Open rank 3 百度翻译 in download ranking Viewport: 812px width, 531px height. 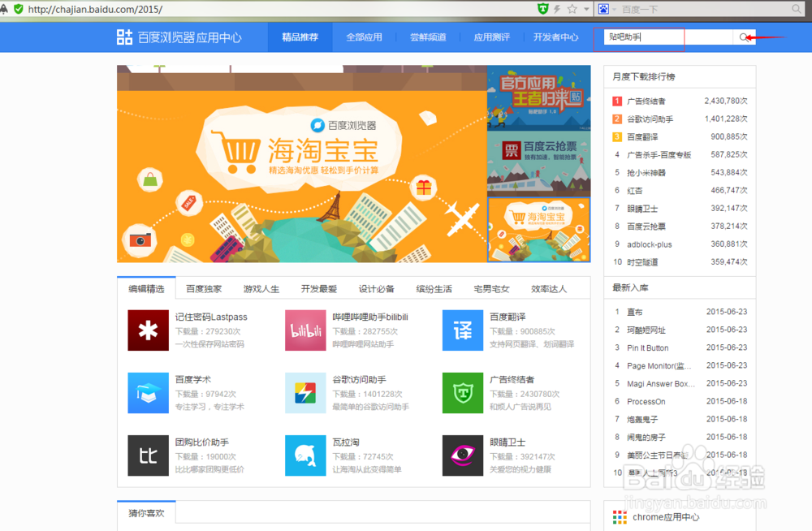[642, 136]
